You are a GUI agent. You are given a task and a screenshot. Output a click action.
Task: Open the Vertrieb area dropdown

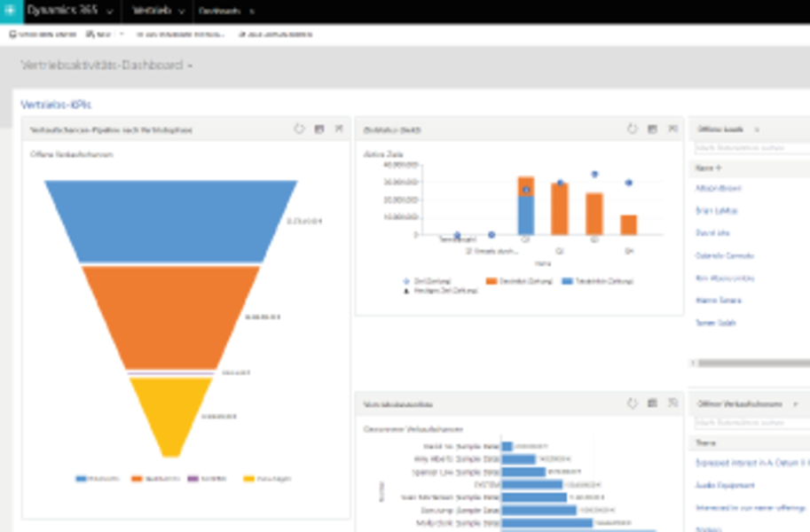point(181,12)
